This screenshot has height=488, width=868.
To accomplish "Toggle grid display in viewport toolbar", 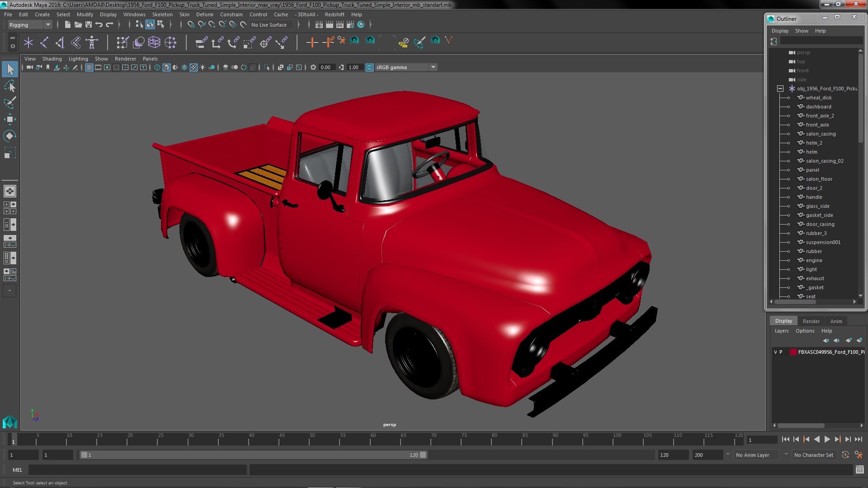I will pyautogui.click(x=89, y=67).
